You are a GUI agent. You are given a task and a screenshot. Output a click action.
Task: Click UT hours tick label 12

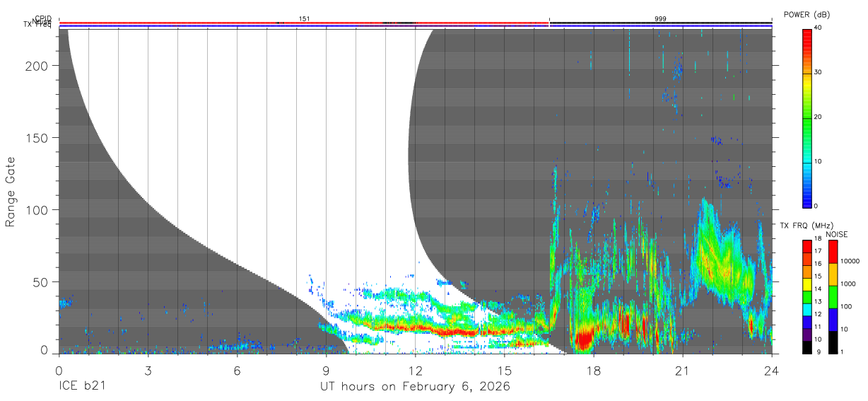point(415,370)
